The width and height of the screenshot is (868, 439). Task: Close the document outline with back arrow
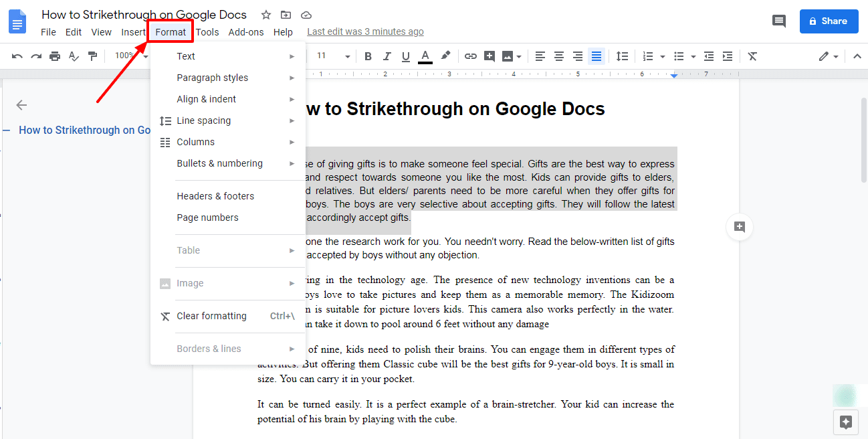(21, 105)
